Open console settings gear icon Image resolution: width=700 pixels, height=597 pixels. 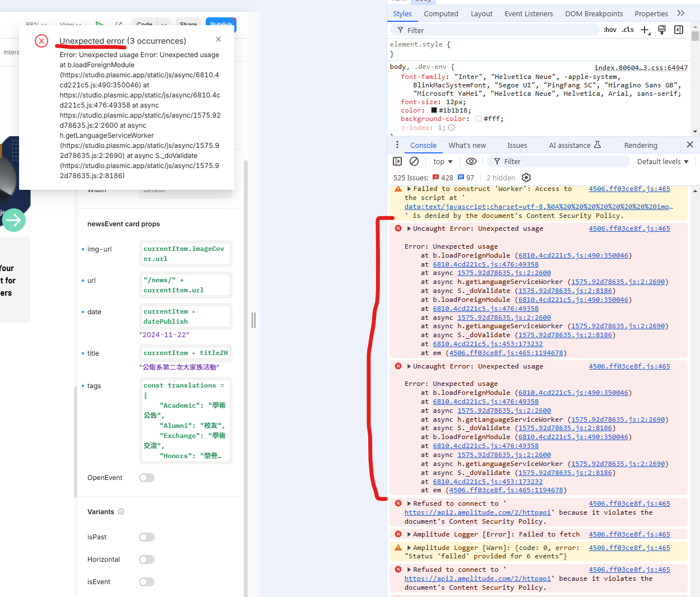point(526,178)
